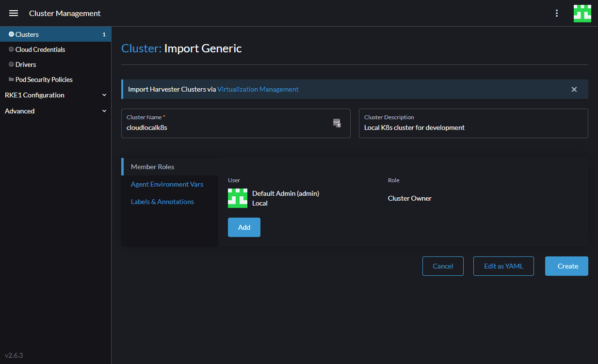This screenshot has height=364, width=598.
Task: Select the Clusters globe icon in sidebar
Action: [x=11, y=34]
